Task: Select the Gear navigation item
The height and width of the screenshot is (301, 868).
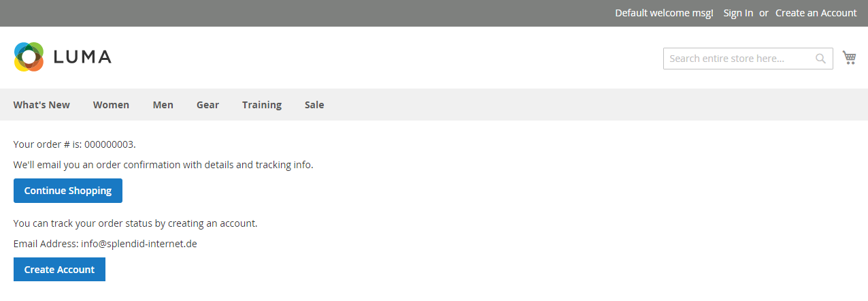Action: pyautogui.click(x=207, y=105)
